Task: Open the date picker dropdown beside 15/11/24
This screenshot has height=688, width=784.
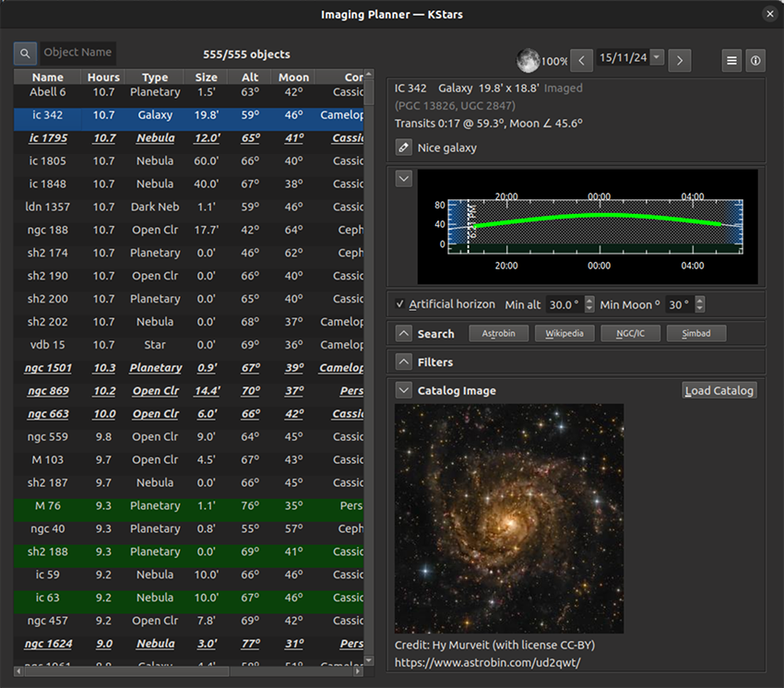Action: pos(656,57)
